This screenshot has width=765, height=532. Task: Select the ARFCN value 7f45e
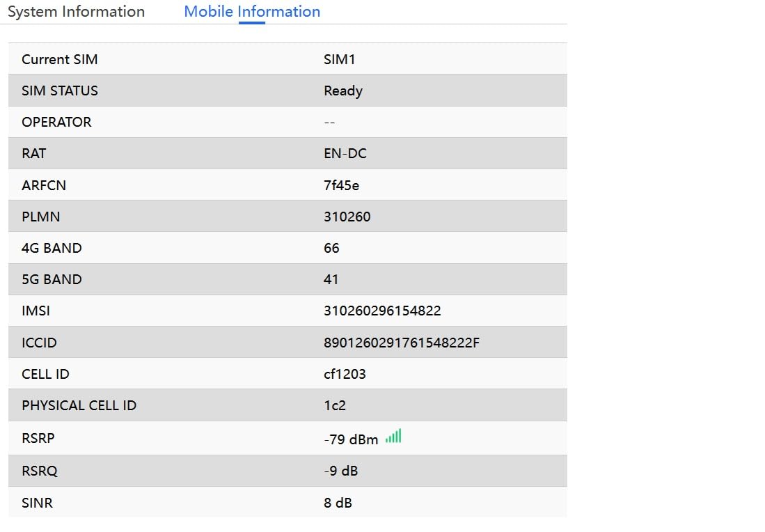342,185
